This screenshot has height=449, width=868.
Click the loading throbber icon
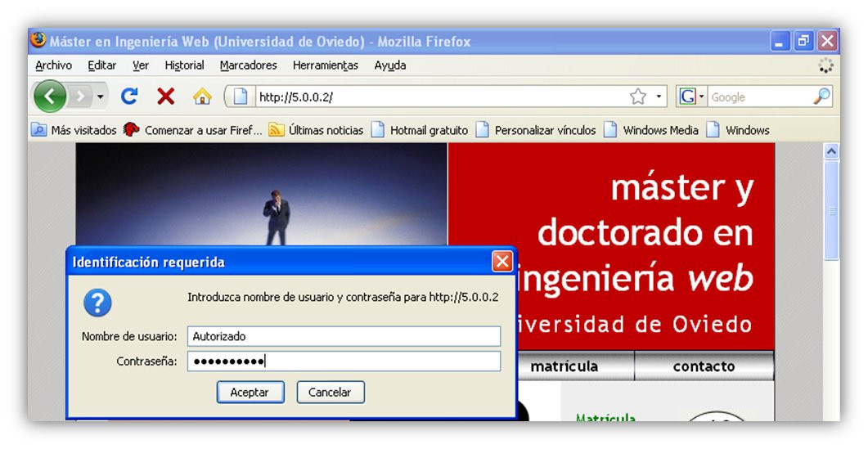tap(825, 65)
